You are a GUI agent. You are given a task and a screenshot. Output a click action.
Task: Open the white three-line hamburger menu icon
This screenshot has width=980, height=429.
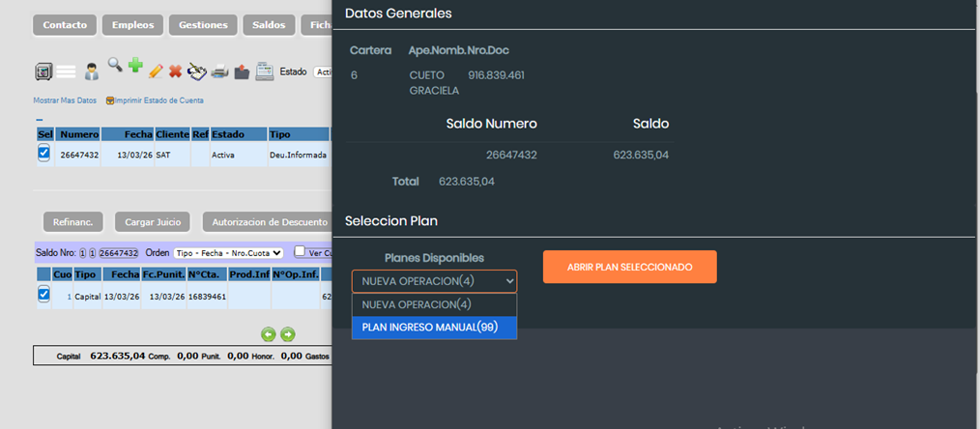tap(67, 71)
